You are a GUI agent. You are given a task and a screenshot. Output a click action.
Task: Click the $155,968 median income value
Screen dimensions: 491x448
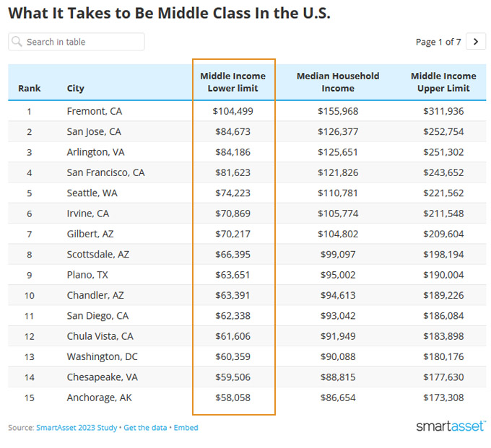coord(338,111)
